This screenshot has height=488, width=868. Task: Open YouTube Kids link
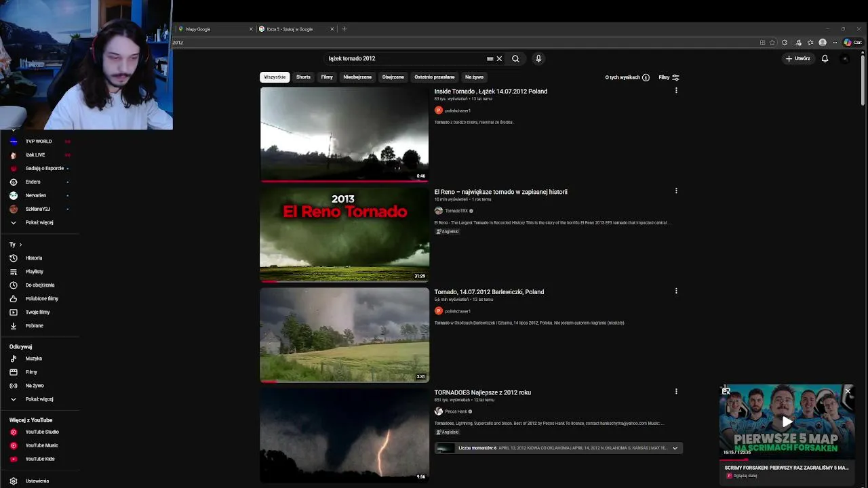(39, 459)
